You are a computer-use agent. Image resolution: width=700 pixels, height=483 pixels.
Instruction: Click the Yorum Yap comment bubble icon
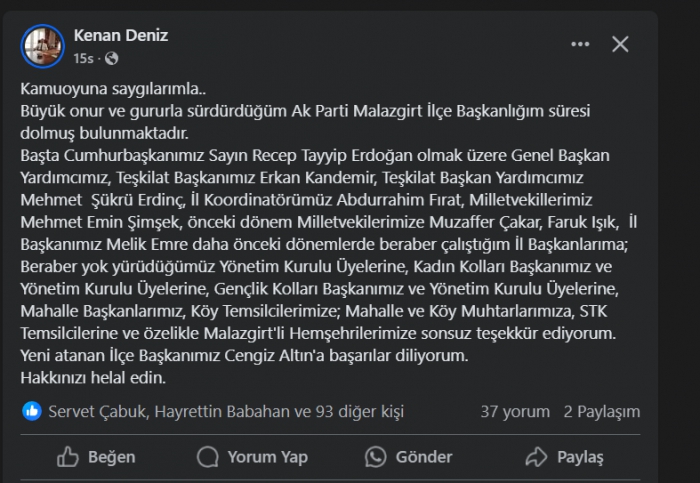[x=208, y=457]
